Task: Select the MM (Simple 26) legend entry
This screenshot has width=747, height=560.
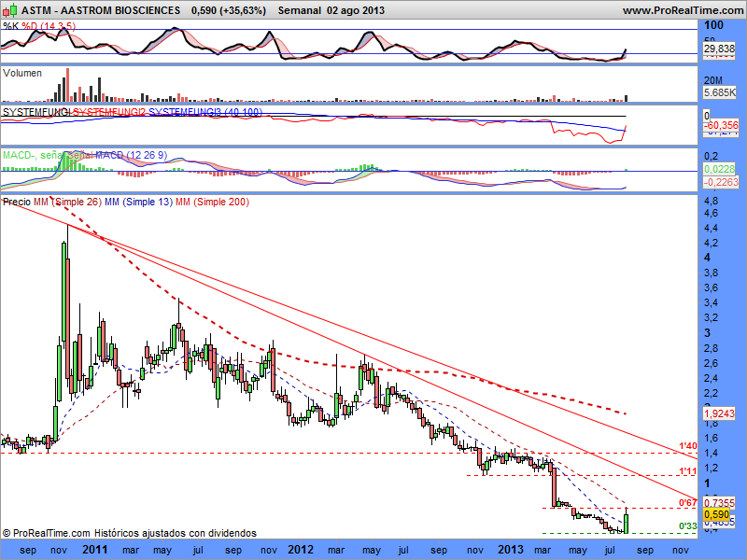Action: click(x=67, y=202)
